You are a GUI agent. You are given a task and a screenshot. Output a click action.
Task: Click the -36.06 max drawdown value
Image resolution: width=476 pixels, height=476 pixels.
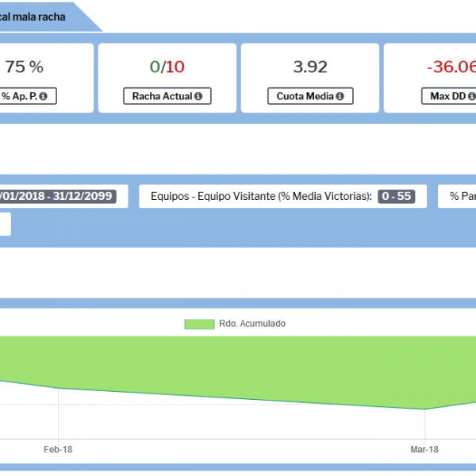(x=451, y=67)
